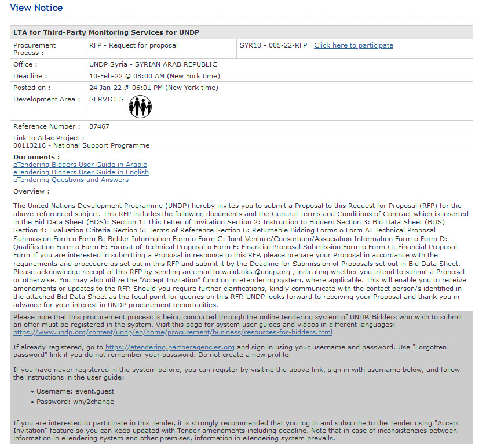Open eTendering Bidders User Guide in Arabic
The image size is (486, 448).
point(80,165)
